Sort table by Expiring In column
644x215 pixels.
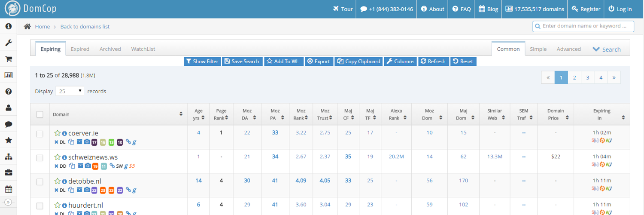[602, 114]
